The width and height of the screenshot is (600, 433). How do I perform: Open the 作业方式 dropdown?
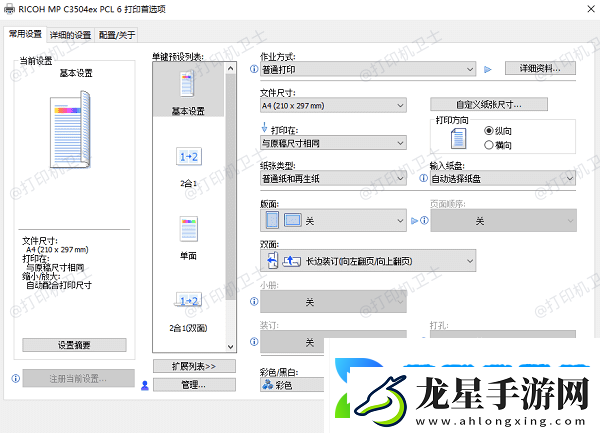click(368, 69)
